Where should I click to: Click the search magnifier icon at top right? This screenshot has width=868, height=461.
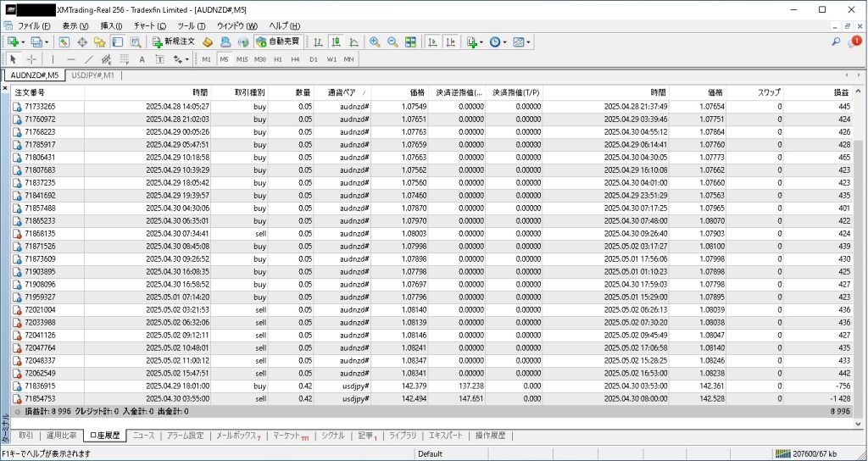pyautogui.click(x=836, y=42)
